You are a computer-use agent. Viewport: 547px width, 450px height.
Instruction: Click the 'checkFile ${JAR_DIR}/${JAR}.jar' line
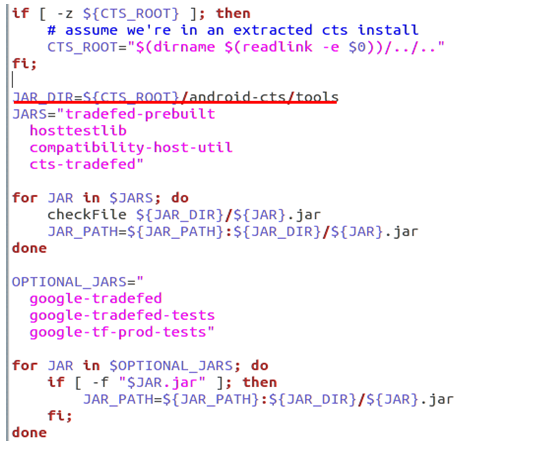pos(184,215)
